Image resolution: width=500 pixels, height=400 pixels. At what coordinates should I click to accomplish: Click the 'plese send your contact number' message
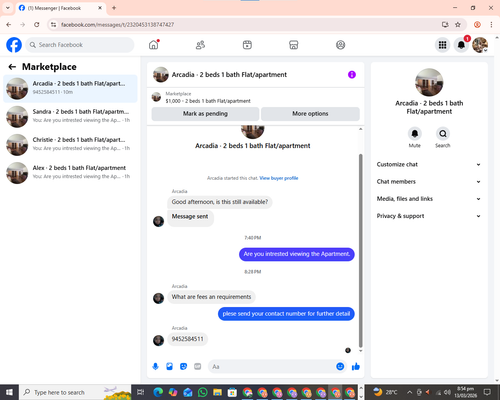point(286,314)
